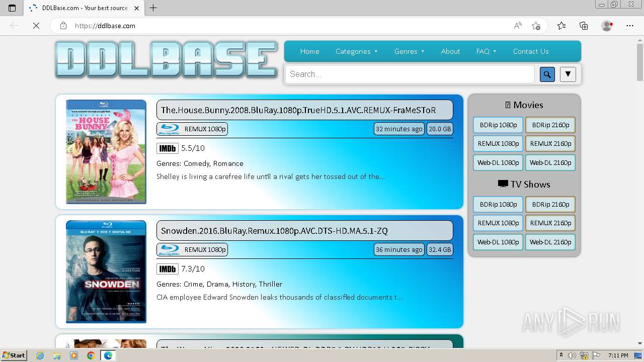Viewport: 644px width, 362px height.
Task: Click the taskbar clock 7:11 PM
Action: (618, 355)
